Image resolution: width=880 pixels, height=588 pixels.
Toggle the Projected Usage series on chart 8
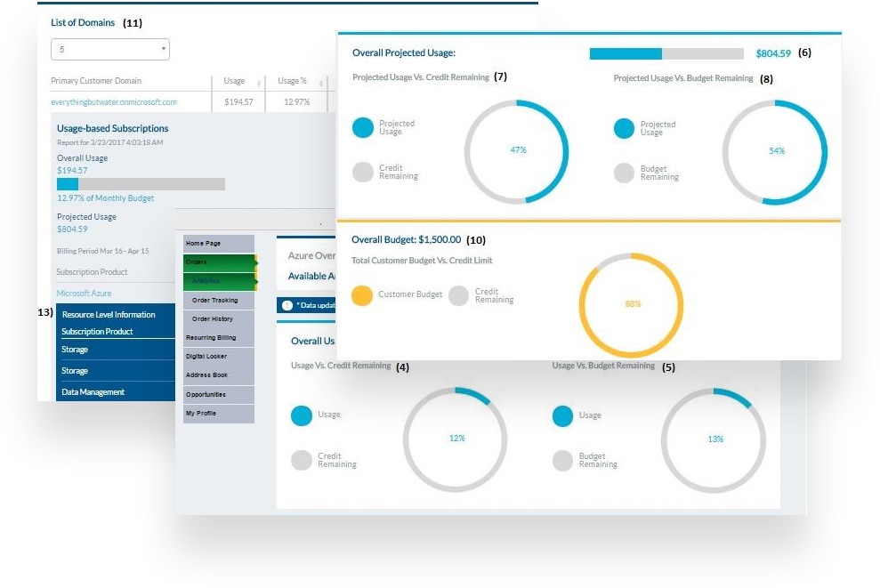pyautogui.click(x=624, y=127)
